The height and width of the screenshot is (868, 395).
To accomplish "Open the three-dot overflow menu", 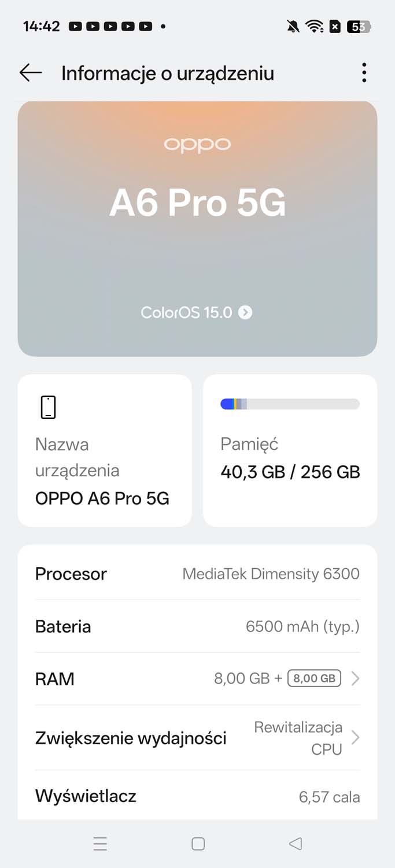I will point(364,72).
